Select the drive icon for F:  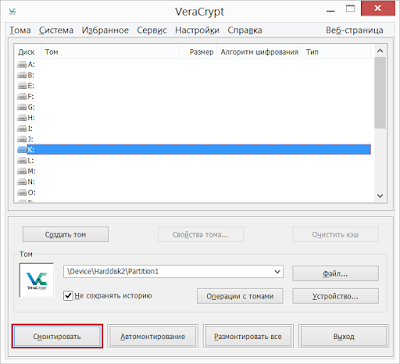click(x=22, y=97)
